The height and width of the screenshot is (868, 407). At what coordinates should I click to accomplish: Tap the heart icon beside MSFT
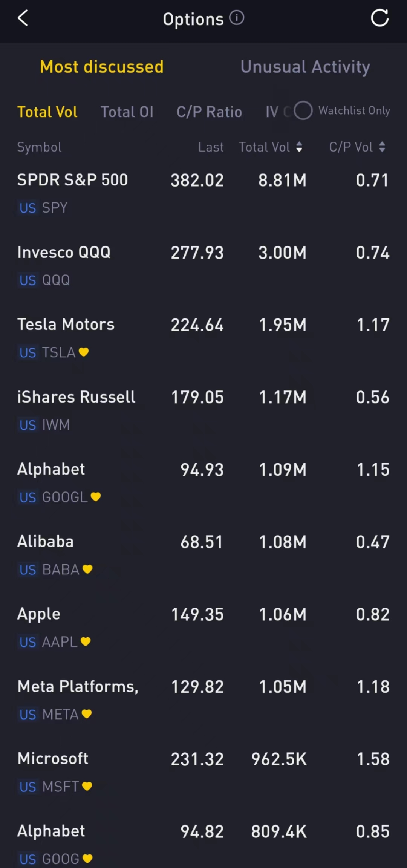pyautogui.click(x=87, y=786)
